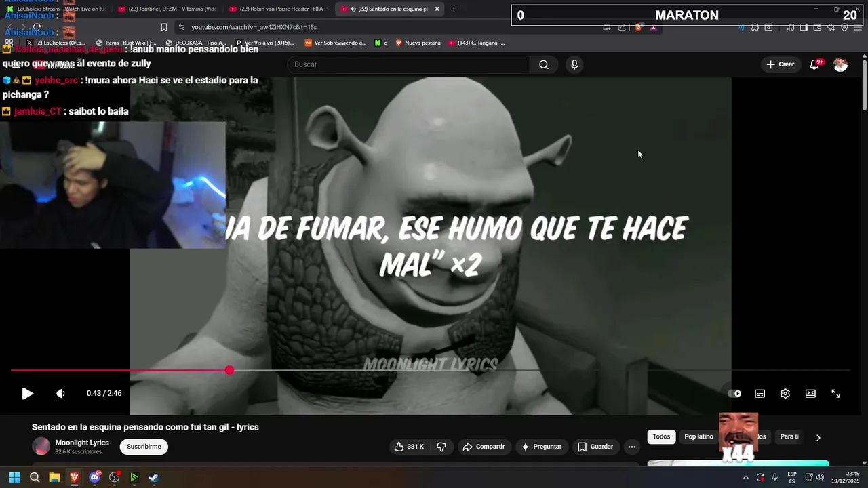
Task: Select the Todos filter chip
Action: tap(661, 436)
